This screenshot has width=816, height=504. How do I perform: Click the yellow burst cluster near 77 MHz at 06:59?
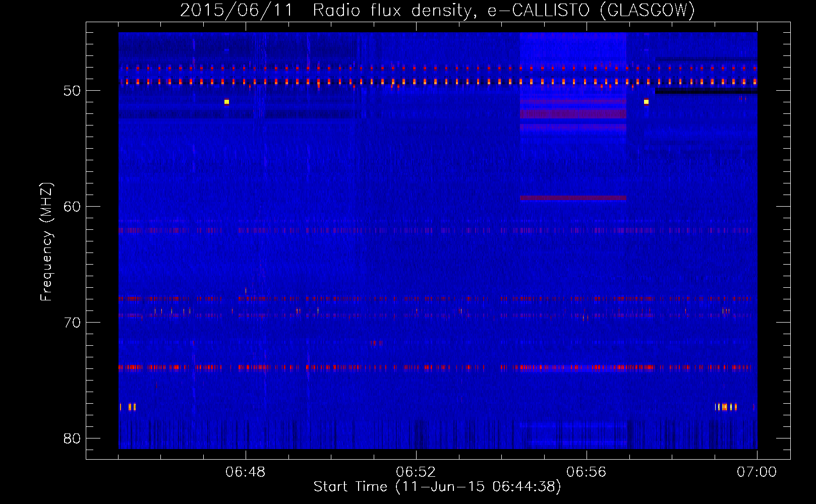click(x=726, y=407)
